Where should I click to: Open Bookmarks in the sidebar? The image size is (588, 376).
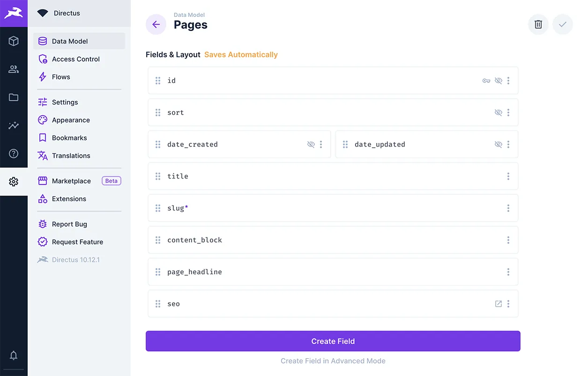point(79,138)
